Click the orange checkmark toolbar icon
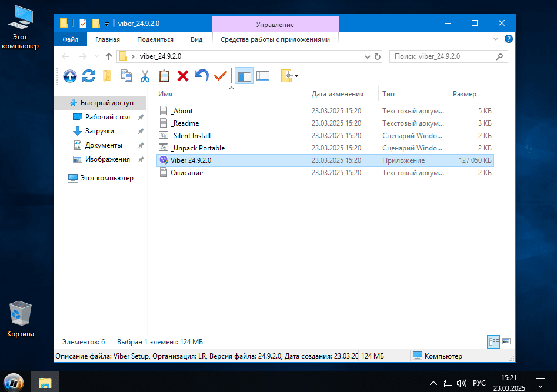This screenshot has height=392, width=557. click(x=221, y=75)
